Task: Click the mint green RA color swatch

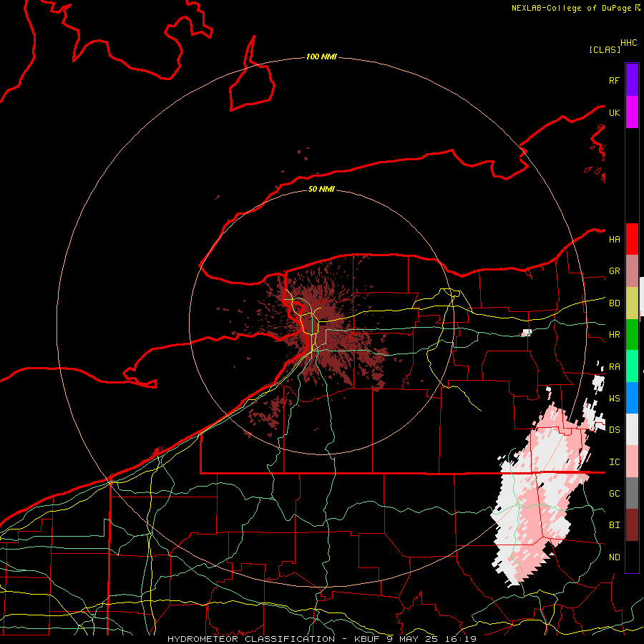Action: point(632,366)
